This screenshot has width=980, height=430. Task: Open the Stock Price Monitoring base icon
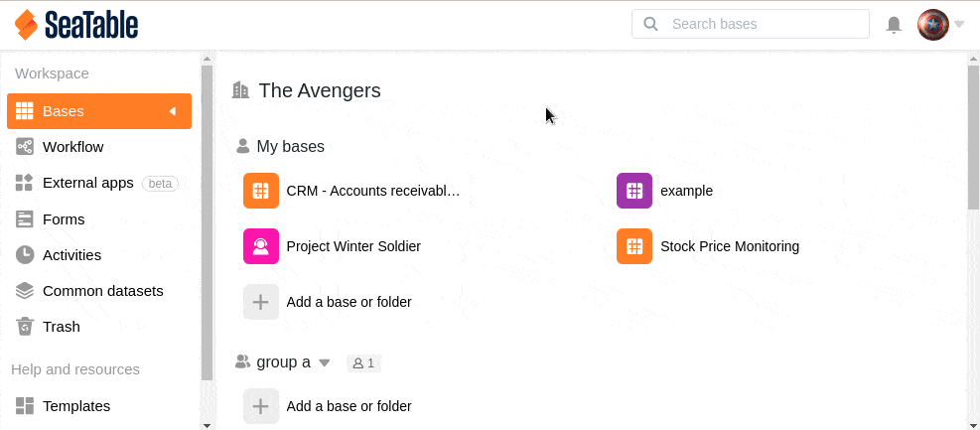[x=634, y=246]
